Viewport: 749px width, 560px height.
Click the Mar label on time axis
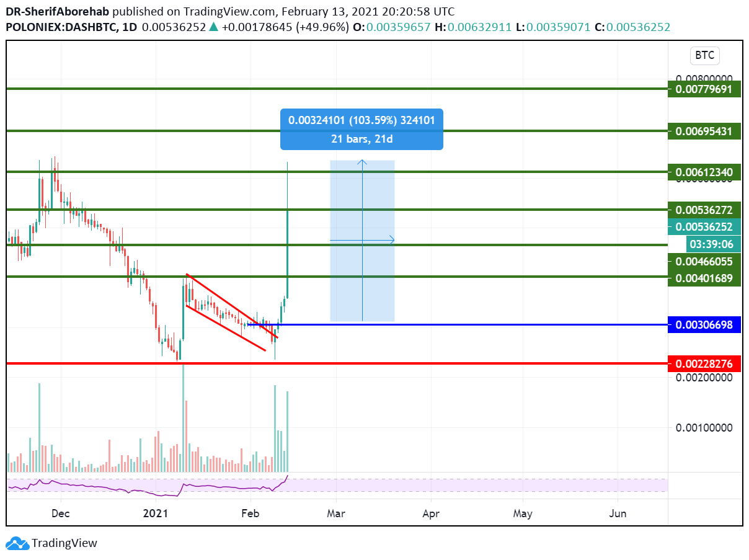pyautogui.click(x=335, y=513)
